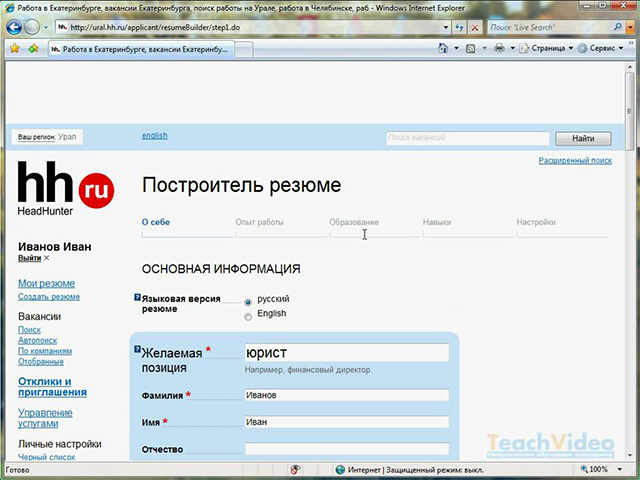Click the status bar privacy report icon
The image size is (640, 480).
click(295, 470)
